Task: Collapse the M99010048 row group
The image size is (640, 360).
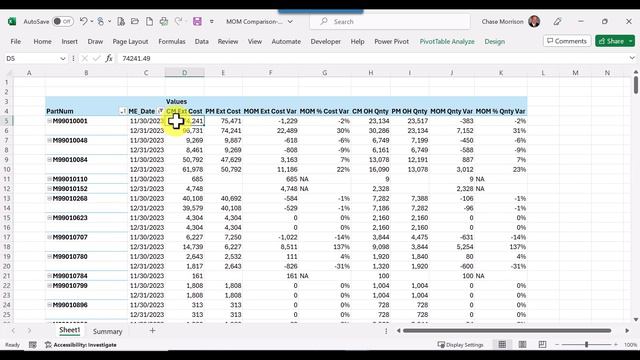Action: click(x=49, y=140)
